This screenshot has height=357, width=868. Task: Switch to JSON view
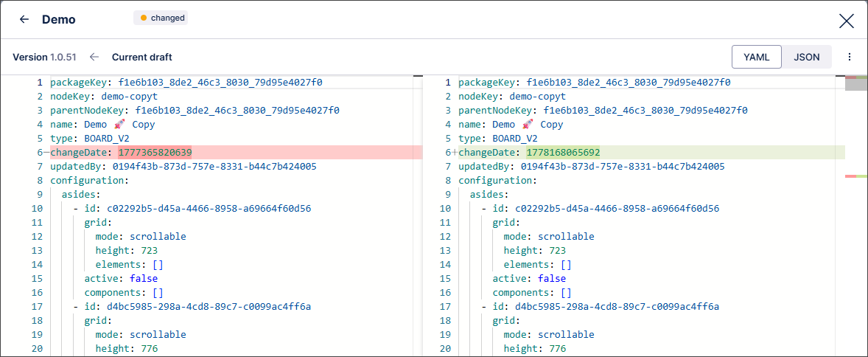(806, 57)
